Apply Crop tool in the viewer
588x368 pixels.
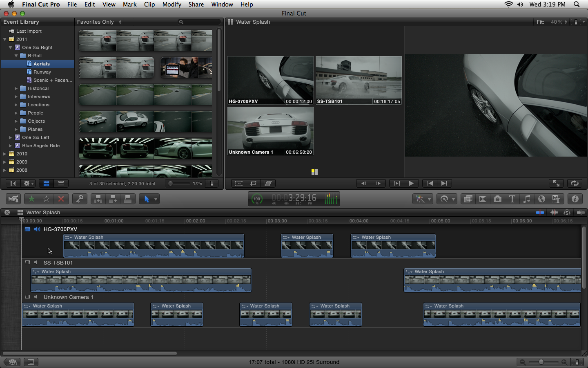[x=254, y=184]
